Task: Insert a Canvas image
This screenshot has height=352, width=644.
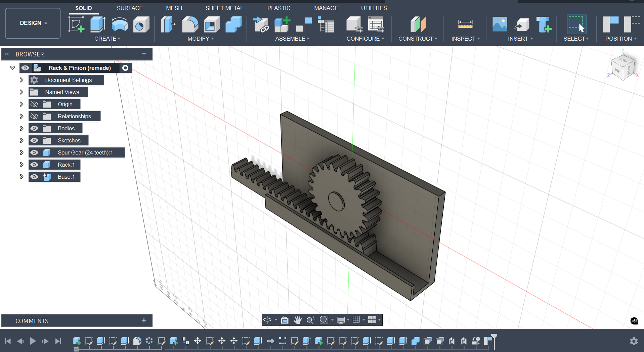Action: pyautogui.click(x=500, y=25)
